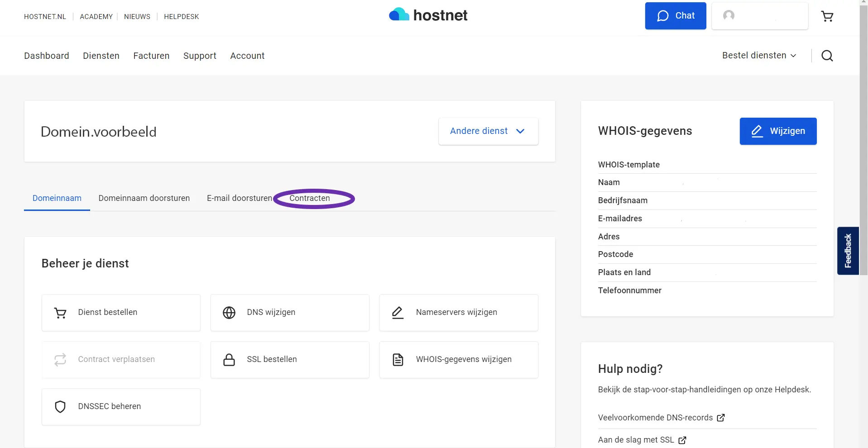The image size is (868, 448).
Task: Click the pencil icon for Nameservers wijzigen
Action: [x=398, y=313]
